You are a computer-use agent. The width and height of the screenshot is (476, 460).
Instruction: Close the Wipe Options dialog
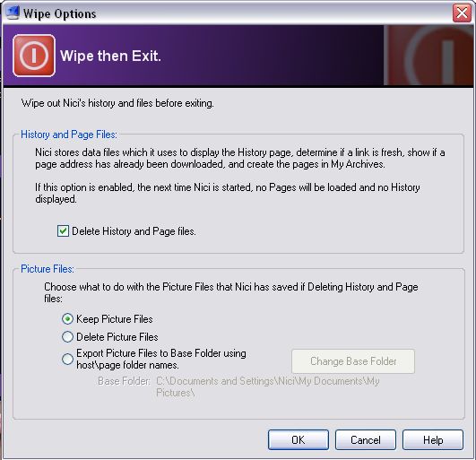click(x=462, y=13)
